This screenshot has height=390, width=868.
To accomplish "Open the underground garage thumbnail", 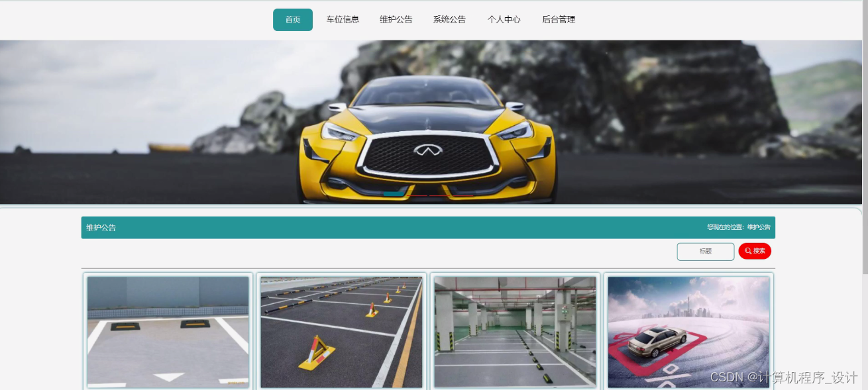I will pyautogui.click(x=515, y=332).
